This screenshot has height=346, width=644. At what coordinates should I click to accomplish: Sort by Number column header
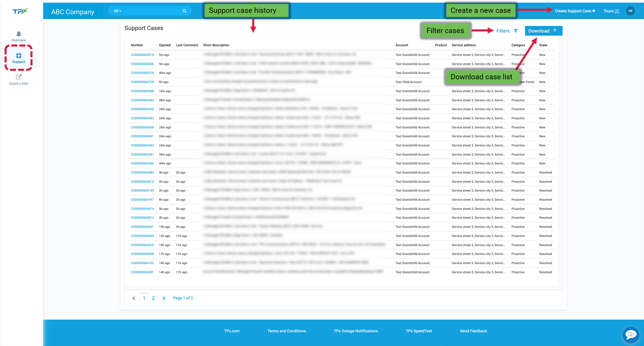pos(137,45)
